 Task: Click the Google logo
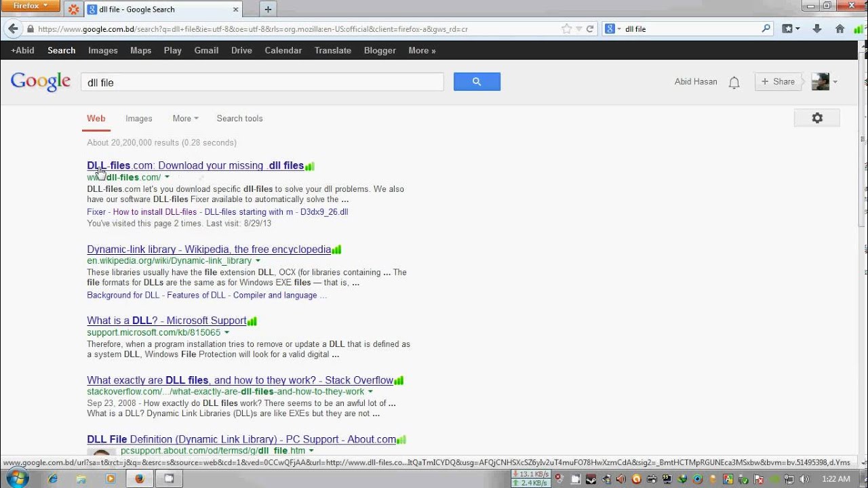[41, 81]
